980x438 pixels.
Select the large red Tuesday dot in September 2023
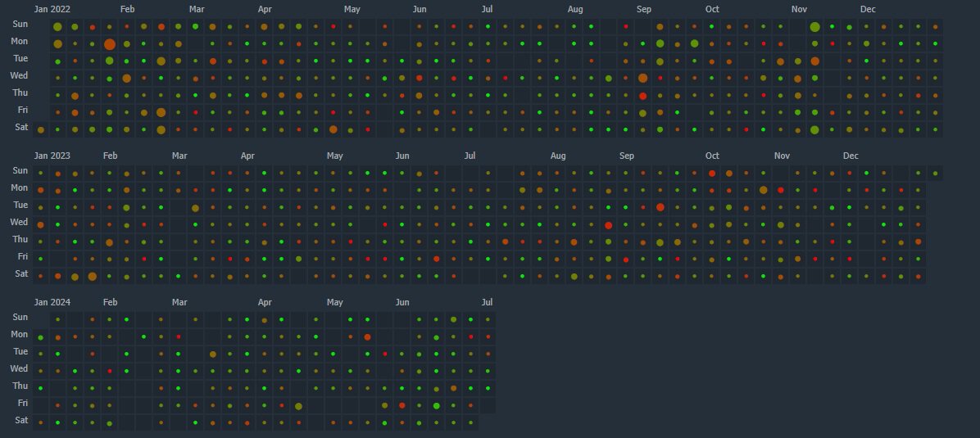point(660,207)
